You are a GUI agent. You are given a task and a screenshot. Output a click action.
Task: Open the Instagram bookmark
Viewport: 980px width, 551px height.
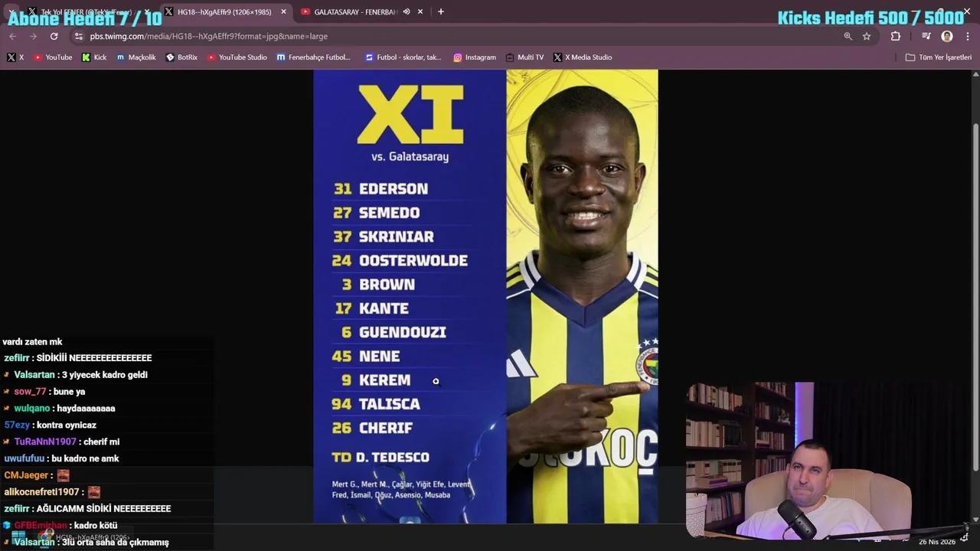[x=475, y=57]
